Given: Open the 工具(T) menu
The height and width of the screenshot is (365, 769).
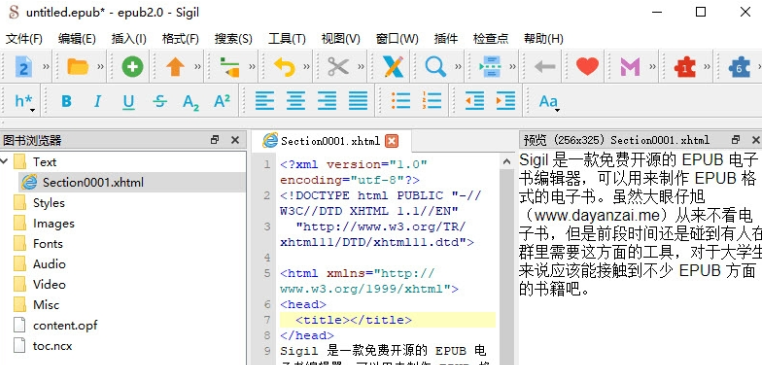Looking at the screenshot, I should 287,39.
